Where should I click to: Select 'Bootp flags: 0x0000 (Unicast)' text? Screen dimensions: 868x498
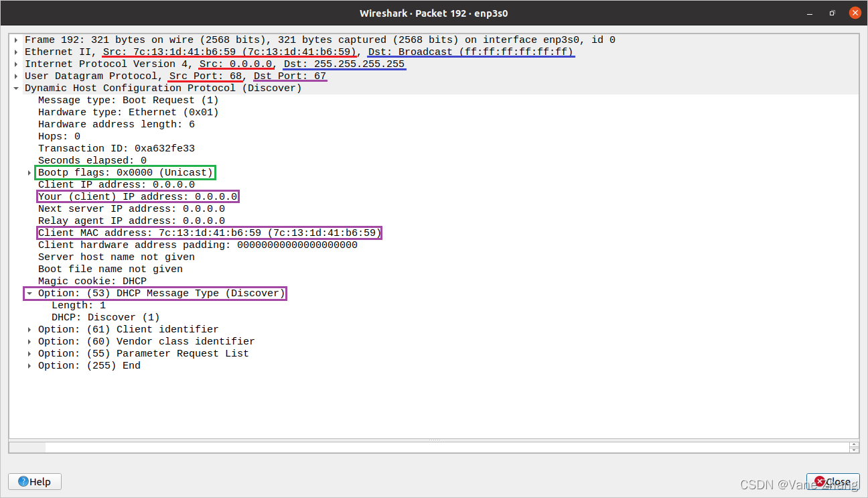click(x=125, y=173)
